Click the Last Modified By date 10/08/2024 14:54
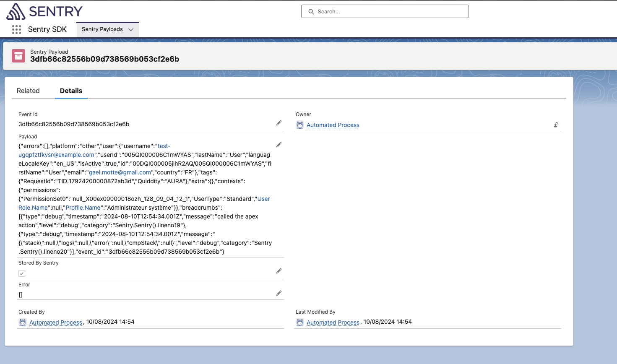 [388, 322]
